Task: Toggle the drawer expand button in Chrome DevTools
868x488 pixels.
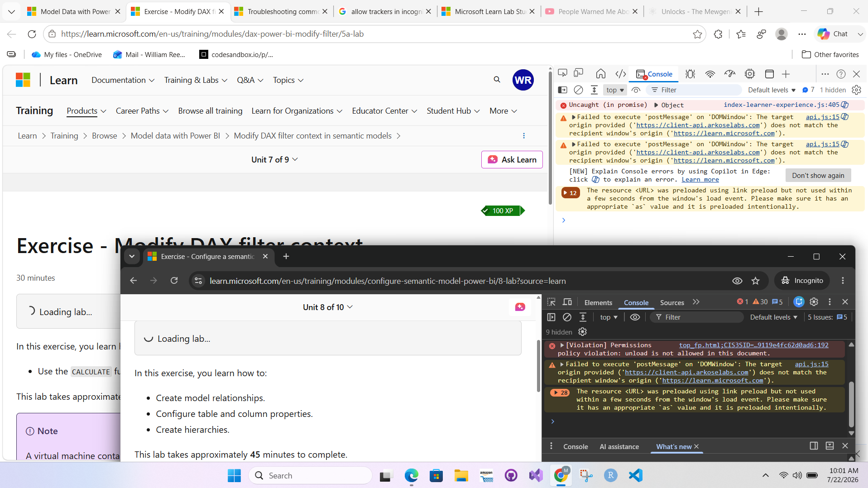Action: click(830, 446)
